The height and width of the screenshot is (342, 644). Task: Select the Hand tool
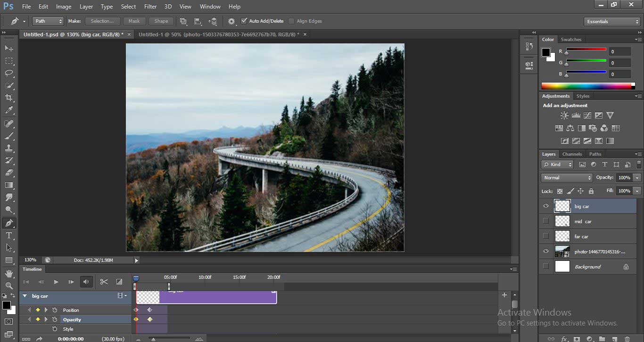(x=9, y=273)
